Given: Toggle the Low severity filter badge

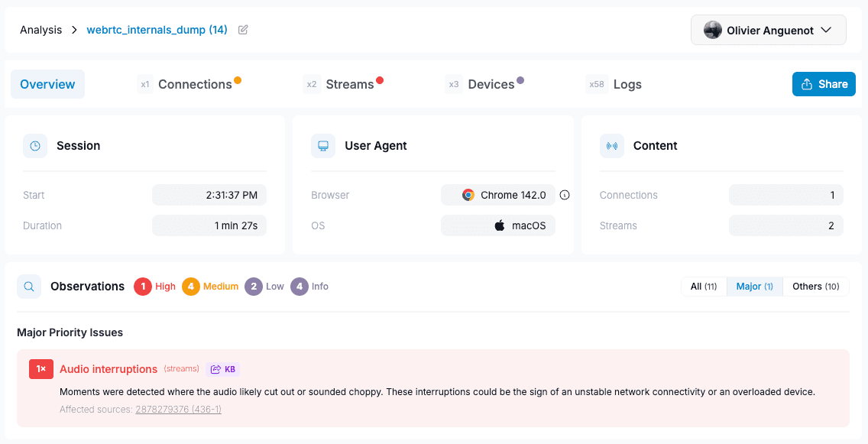Looking at the screenshot, I should coord(264,287).
